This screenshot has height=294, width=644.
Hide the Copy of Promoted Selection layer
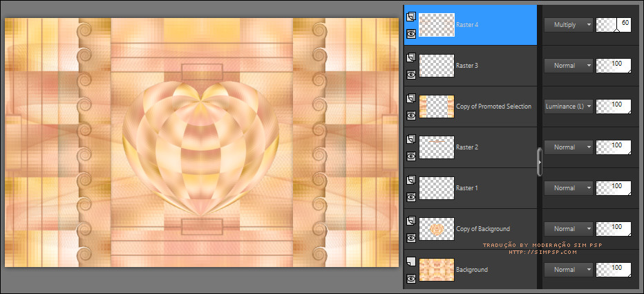pos(411,115)
